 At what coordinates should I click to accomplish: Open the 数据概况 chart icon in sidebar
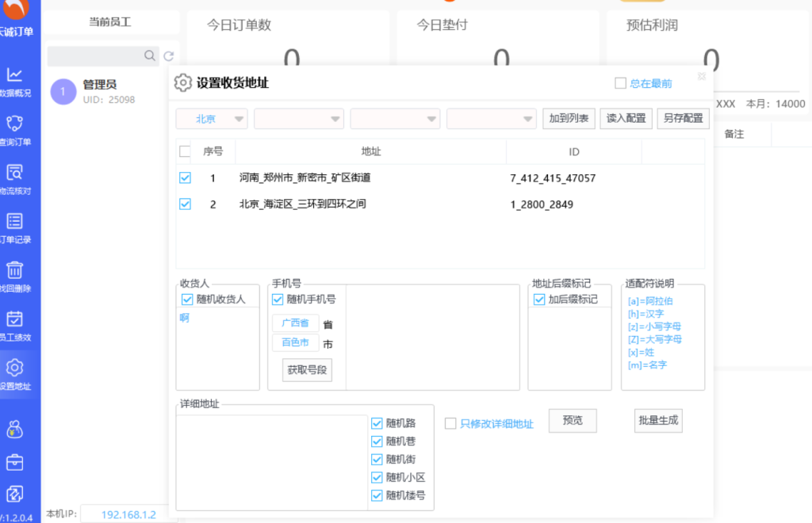[x=14, y=75]
